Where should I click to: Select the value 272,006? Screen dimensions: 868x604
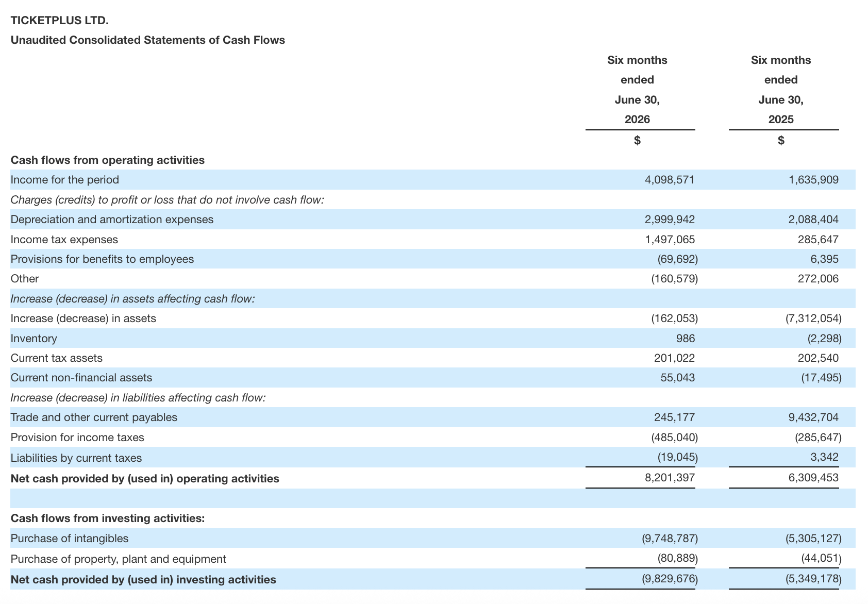pyautogui.click(x=818, y=279)
